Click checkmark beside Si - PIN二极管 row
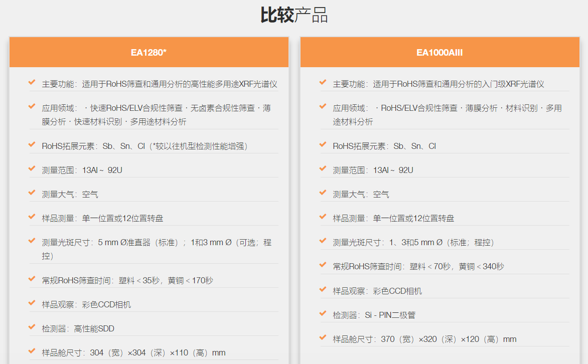The height and width of the screenshot is (364, 588). coord(323,313)
